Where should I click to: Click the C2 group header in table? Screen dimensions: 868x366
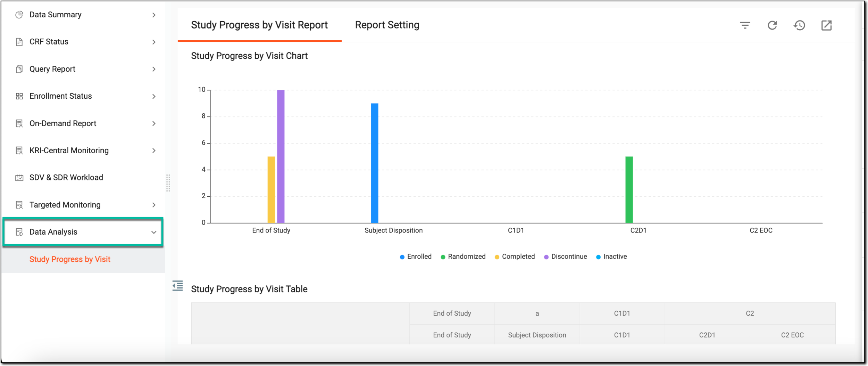pos(750,314)
